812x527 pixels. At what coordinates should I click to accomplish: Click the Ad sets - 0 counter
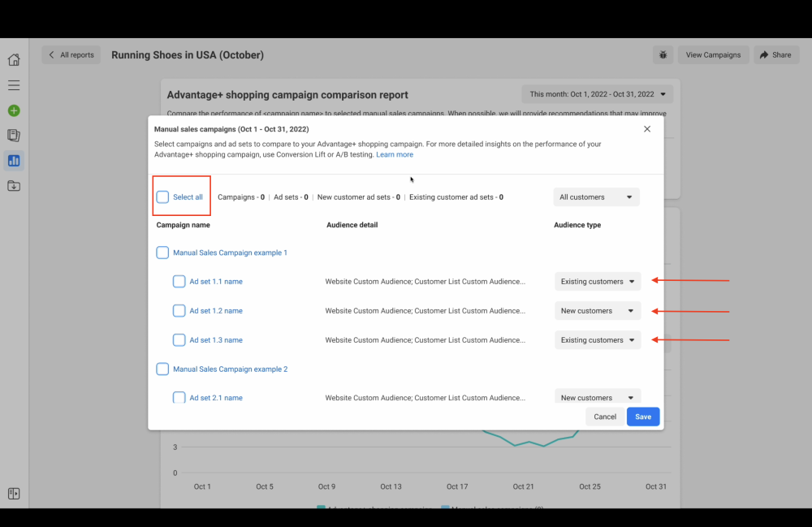tap(291, 197)
